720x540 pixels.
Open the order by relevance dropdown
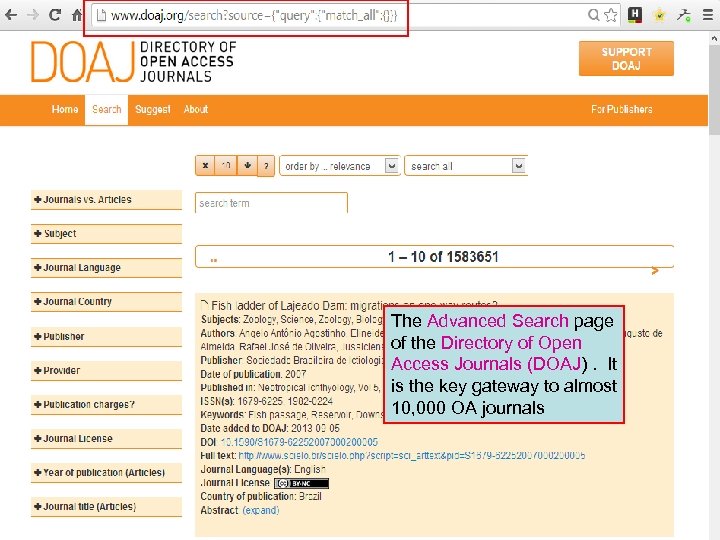pyautogui.click(x=340, y=166)
